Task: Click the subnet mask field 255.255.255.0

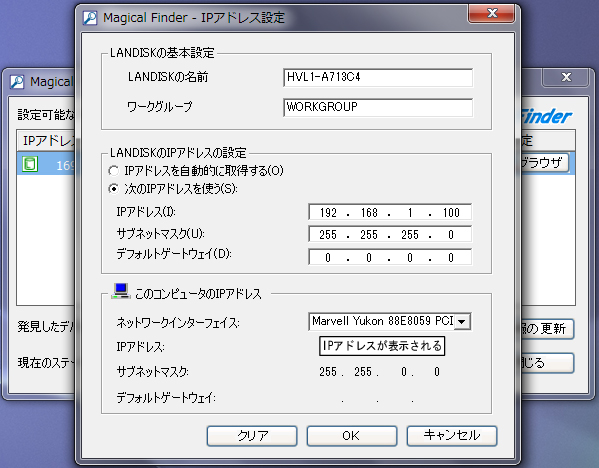Action: click(x=390, y=234)
